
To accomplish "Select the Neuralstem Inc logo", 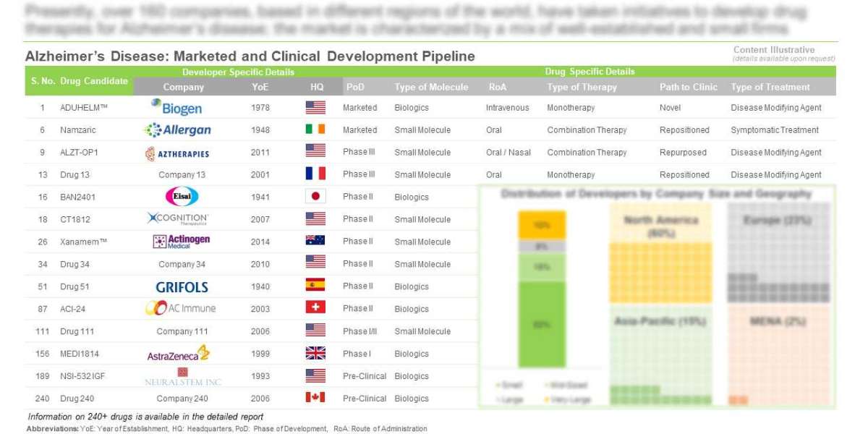I will (182, 376).
